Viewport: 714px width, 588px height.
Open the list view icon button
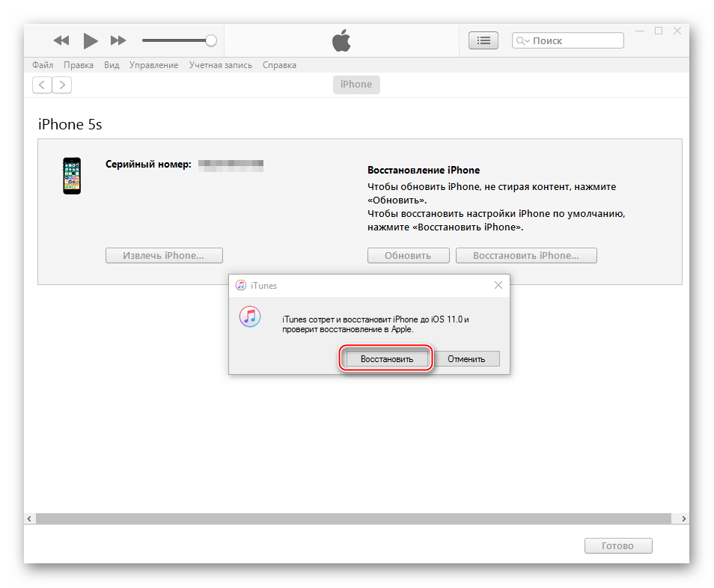(x=483, y=40)
